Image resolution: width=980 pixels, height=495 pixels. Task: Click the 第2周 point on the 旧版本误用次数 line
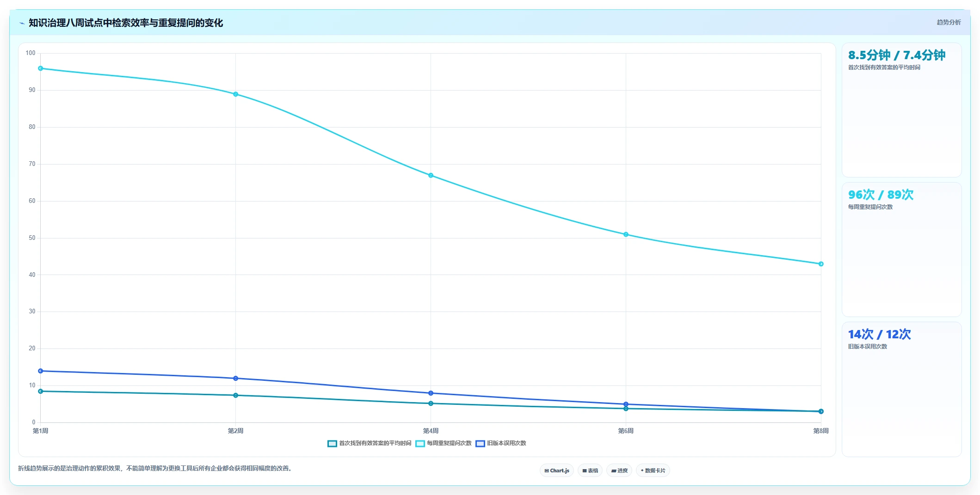(x=236, y=379)
